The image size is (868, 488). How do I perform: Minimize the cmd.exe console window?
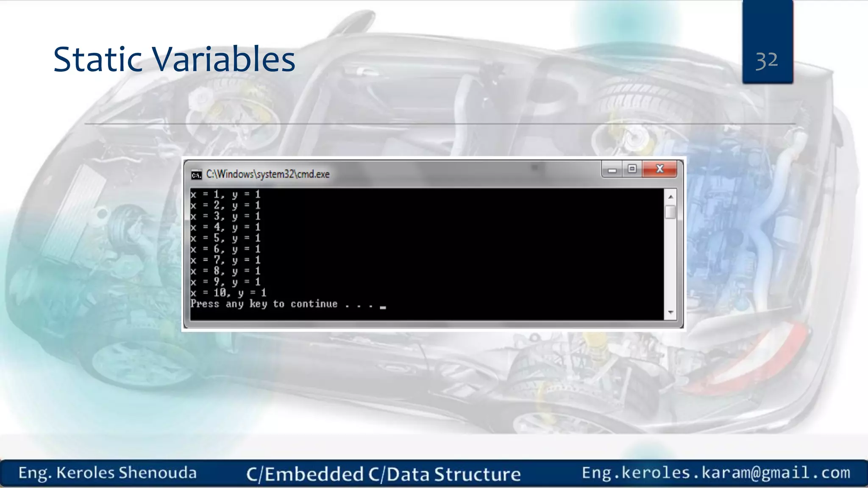pos(612,169)
